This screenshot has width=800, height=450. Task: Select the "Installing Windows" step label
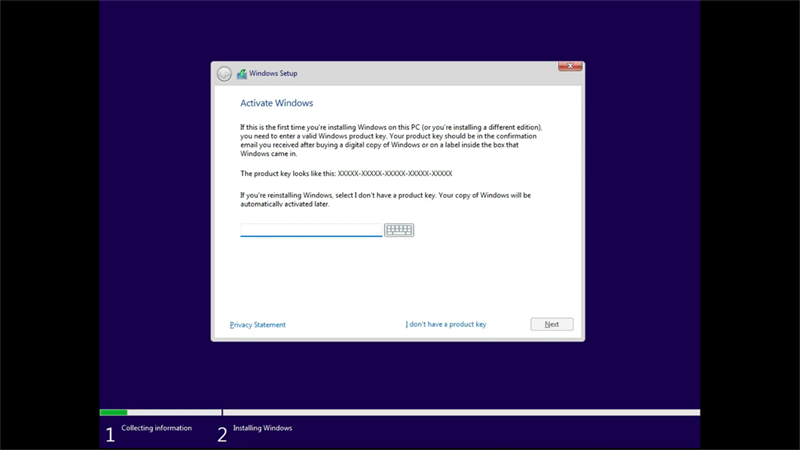pyautogui.click(x=262, y=428)
